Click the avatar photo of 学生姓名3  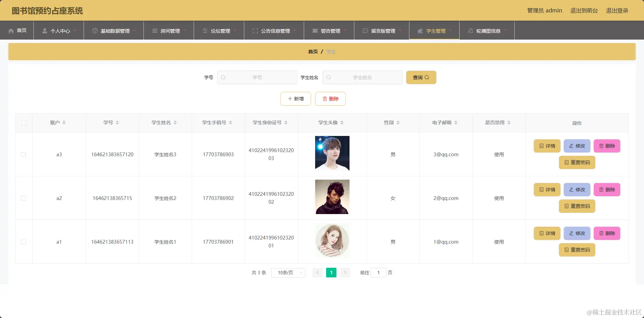pyautogui.click(x=332, y=153)
